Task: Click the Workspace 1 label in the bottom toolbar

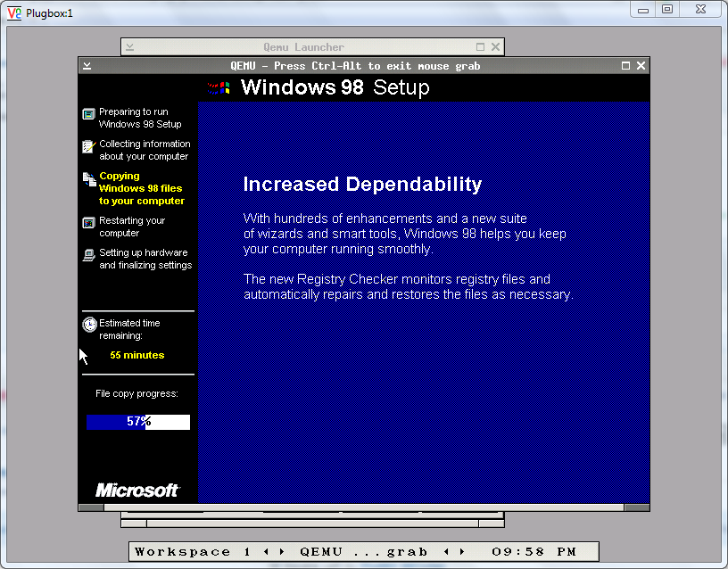Action: click(x=193, y=552)
